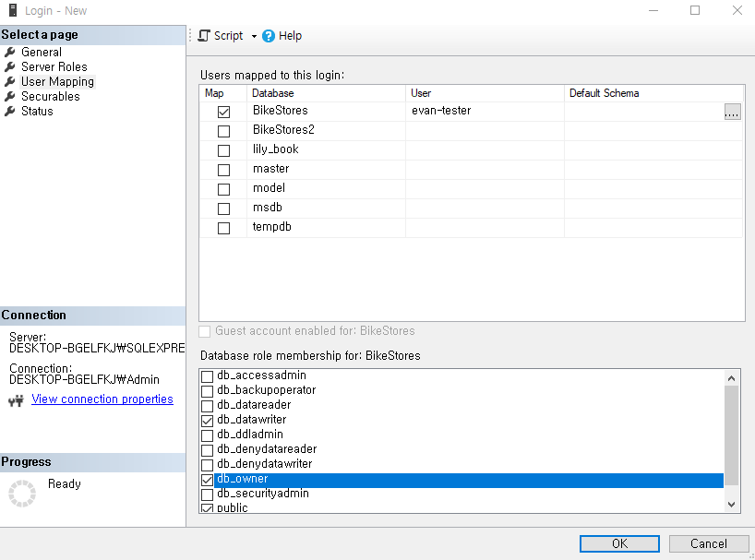The height and width of the screenshot is (560, 755).
Task: Click the role list scroll up arrow
Action: [x=731, y=378]
